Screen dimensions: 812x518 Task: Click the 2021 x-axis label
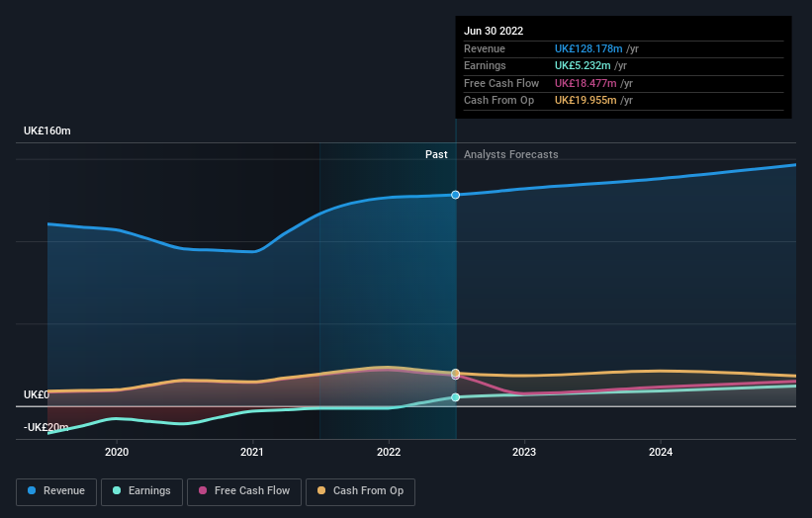click(252, 453)
